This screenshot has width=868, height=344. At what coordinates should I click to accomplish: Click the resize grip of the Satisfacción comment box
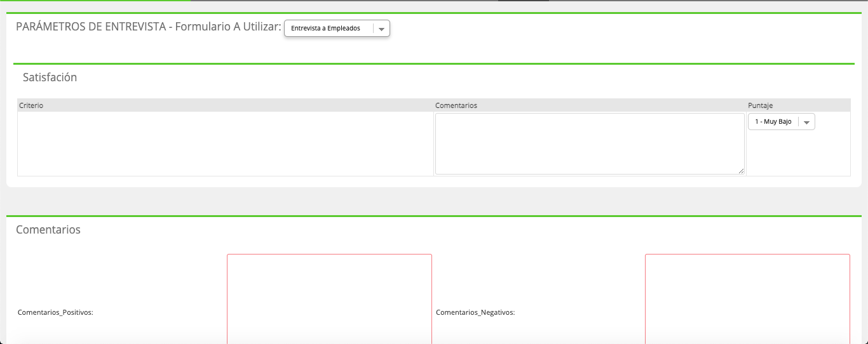tap(741, 171)
